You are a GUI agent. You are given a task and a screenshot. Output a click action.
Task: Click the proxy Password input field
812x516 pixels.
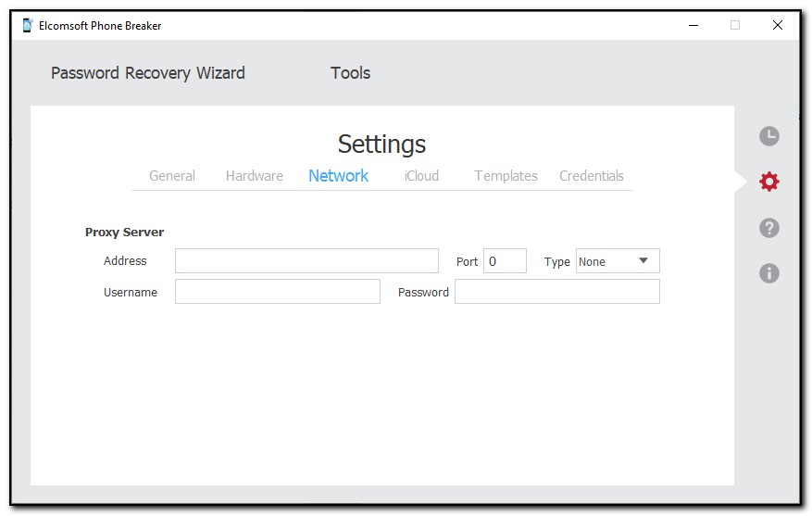556,292
